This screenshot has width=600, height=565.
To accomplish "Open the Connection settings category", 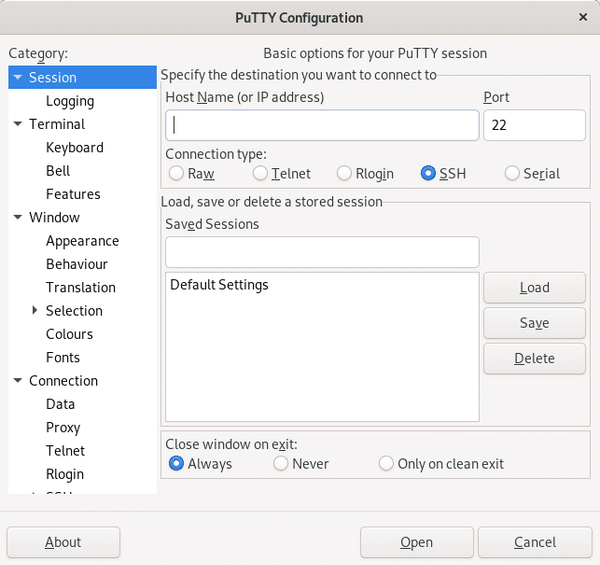I will coord(64,381).
